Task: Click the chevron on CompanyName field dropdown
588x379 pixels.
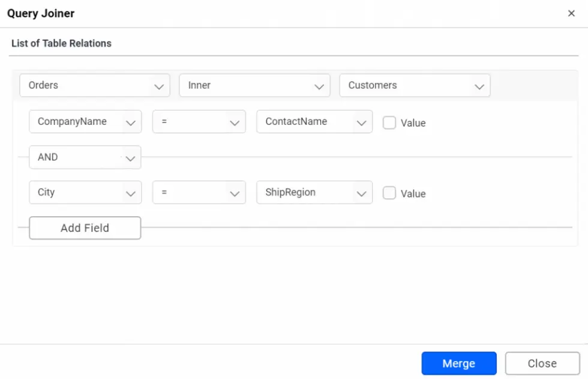Action: coord(131,123)
